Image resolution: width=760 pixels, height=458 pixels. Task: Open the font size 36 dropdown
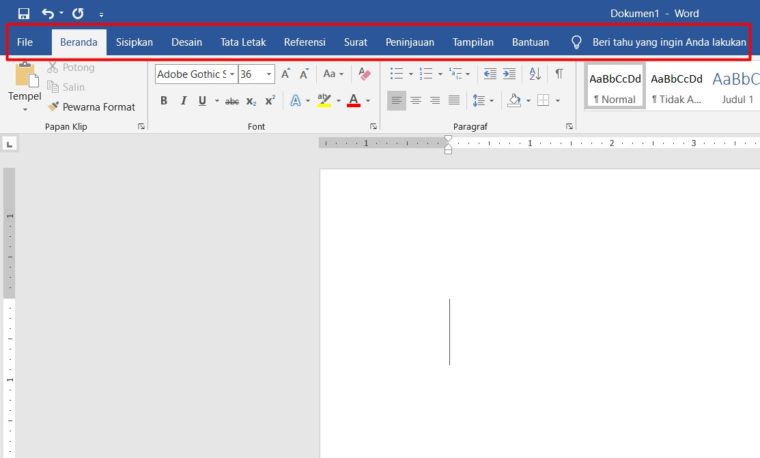tap(269, 74)
